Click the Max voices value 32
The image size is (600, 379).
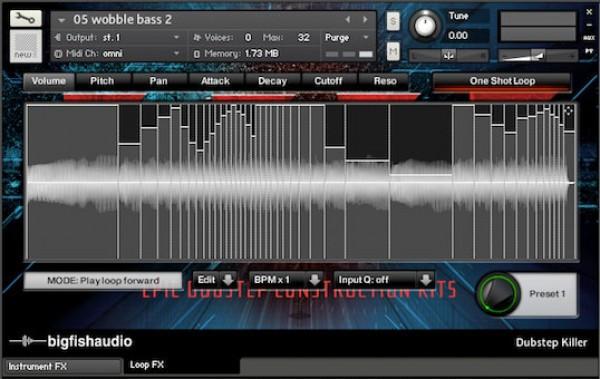coord(303,38)
